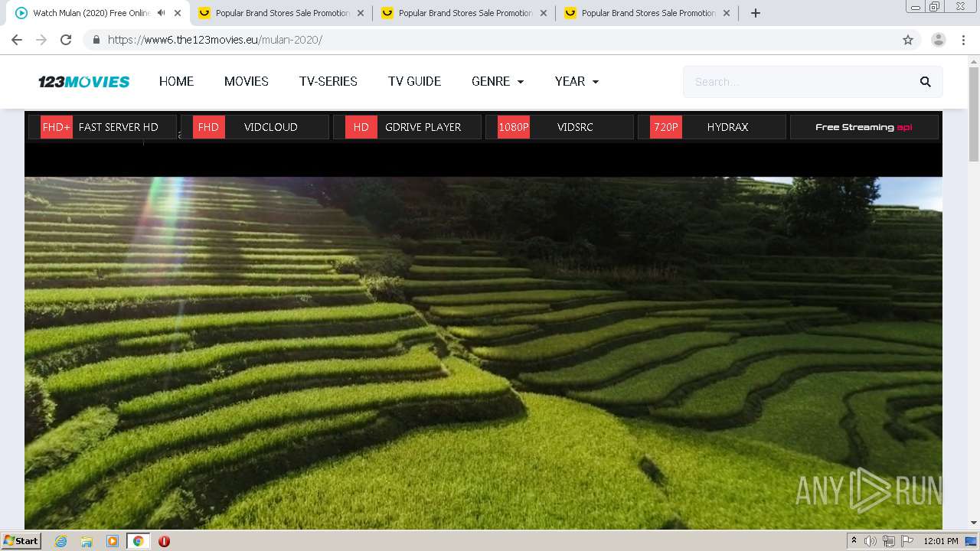The width and height of the screenshot is (980, 551).
Task: Go back with browser back arrow
Action: coord(17,40)
